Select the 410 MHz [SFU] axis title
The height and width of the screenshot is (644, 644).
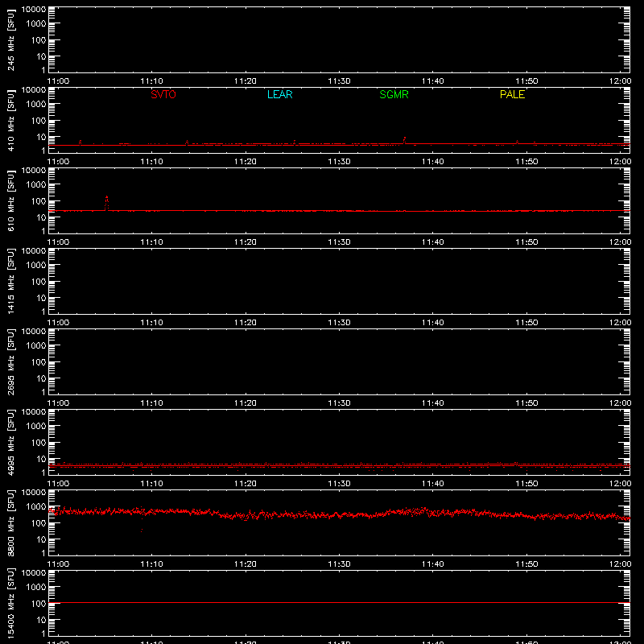(x=10, y=120)
